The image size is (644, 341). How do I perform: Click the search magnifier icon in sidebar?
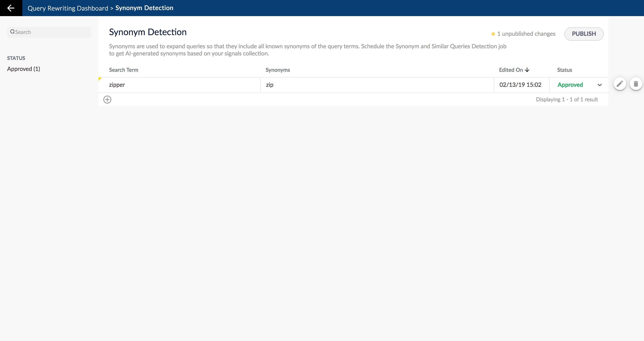tap(12, 32)
